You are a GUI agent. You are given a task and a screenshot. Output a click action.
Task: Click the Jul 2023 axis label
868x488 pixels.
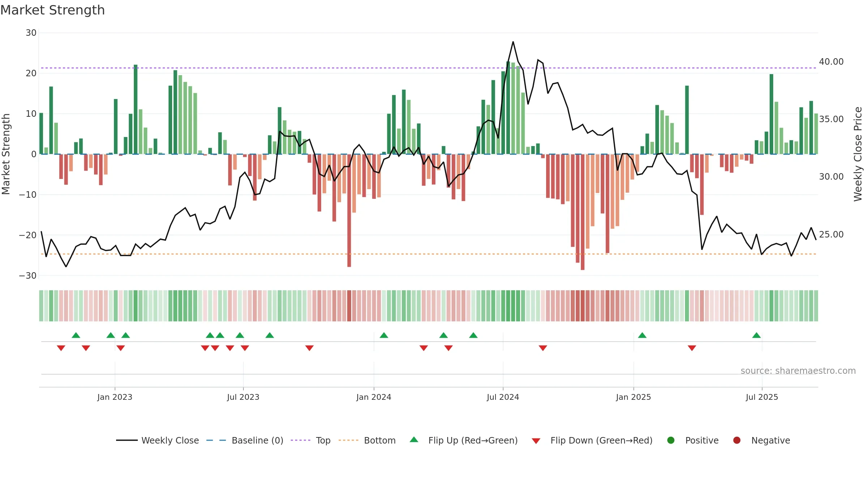tap(243, 397)
